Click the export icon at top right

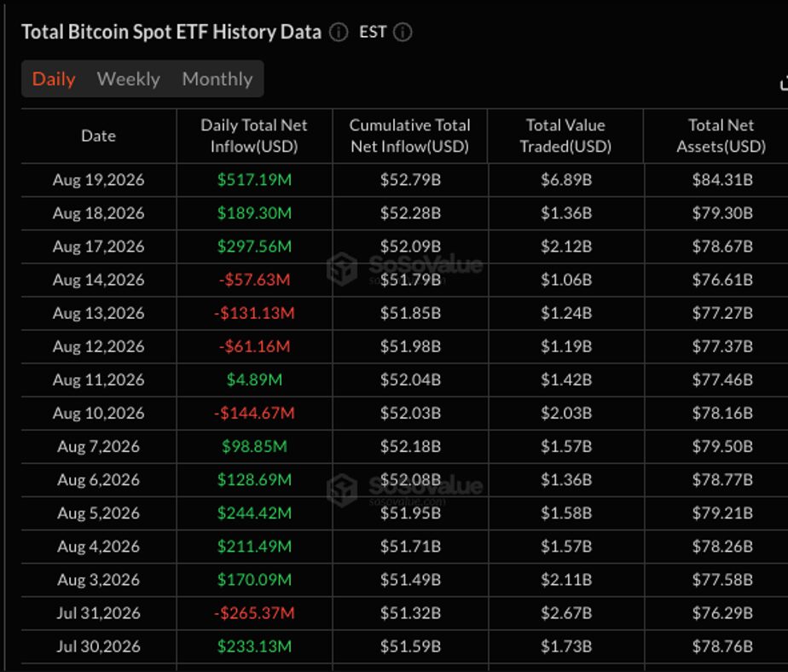(x=784, y=83)
